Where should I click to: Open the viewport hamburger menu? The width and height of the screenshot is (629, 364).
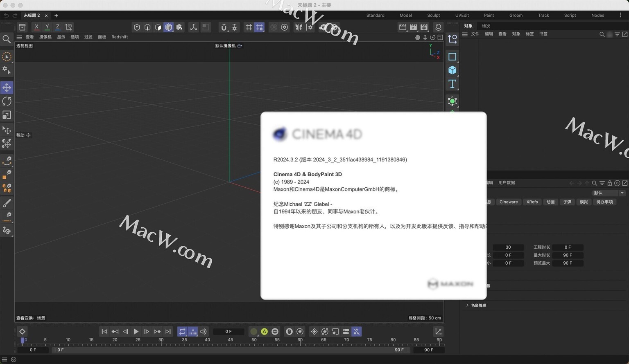coord(19,37)
